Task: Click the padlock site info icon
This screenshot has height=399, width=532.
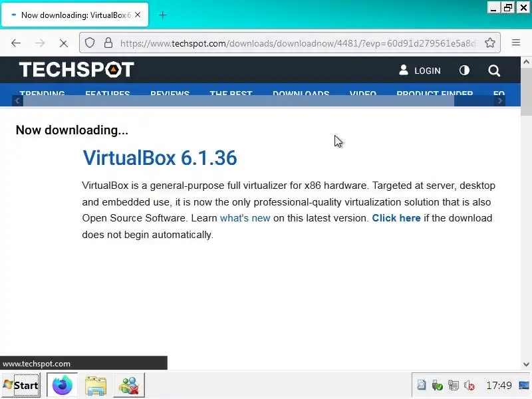Action: point(108,43)
